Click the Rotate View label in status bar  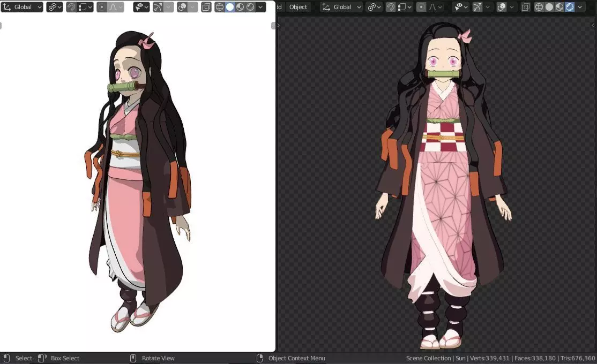(x=158, y=358)
